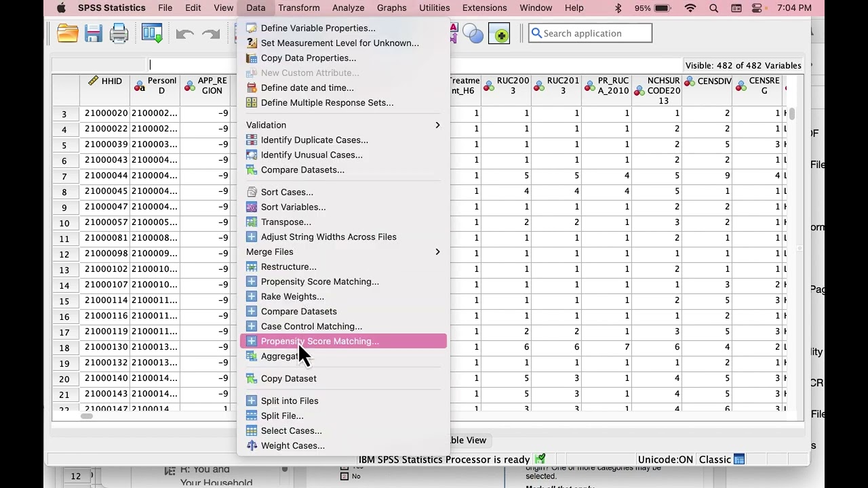Choose Compare Datasets with ellipsis under Validation
Screen dimensions: 868x488
click(x=343, y=169)
